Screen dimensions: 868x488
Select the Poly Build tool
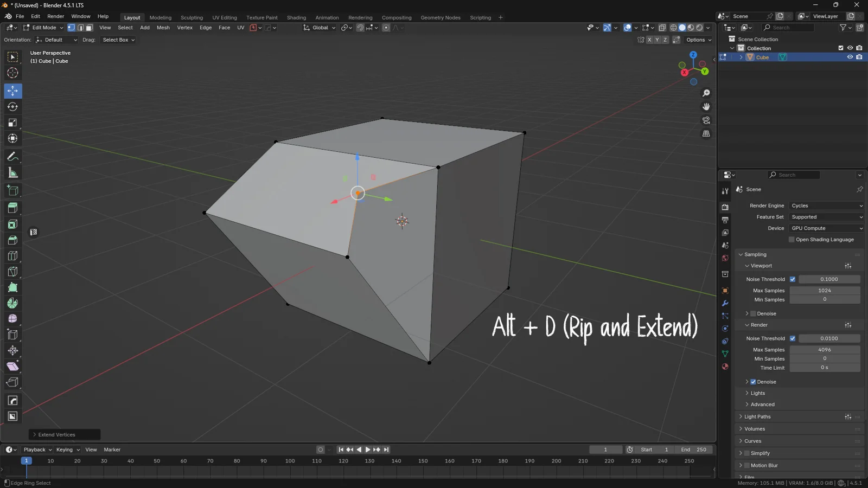(12, 287)
